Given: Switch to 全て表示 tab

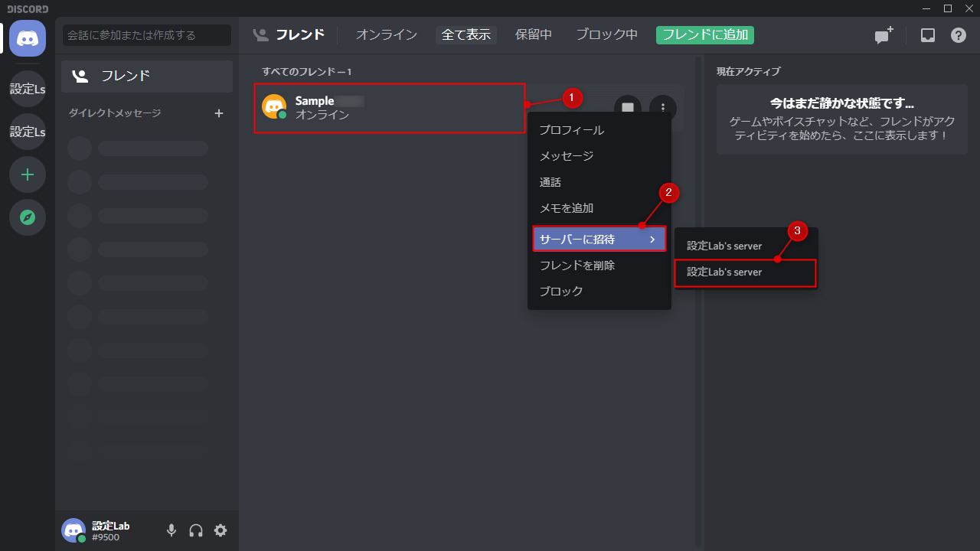Looking at the screenshot, I should [x=466, y=34].
